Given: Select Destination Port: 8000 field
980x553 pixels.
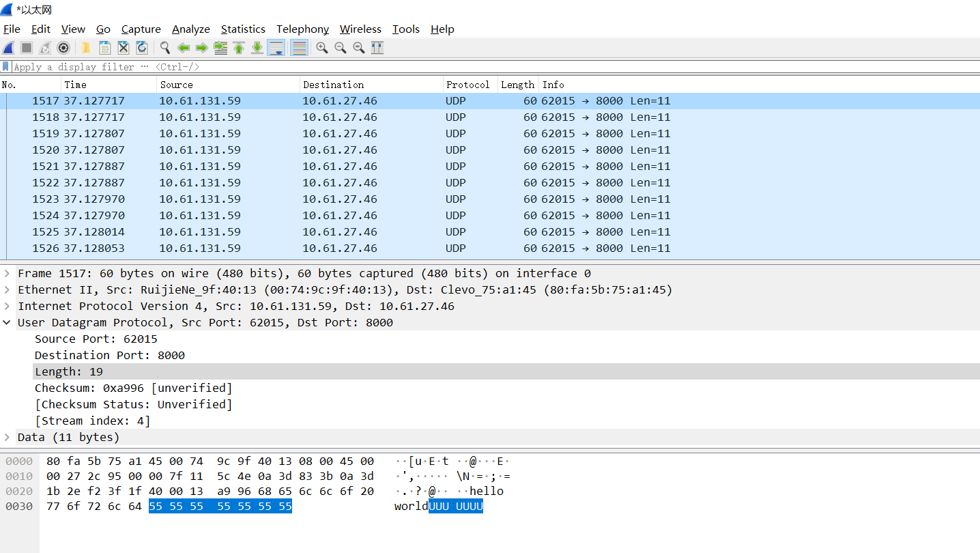Looking at the screenshot, I should click(110, 355).
